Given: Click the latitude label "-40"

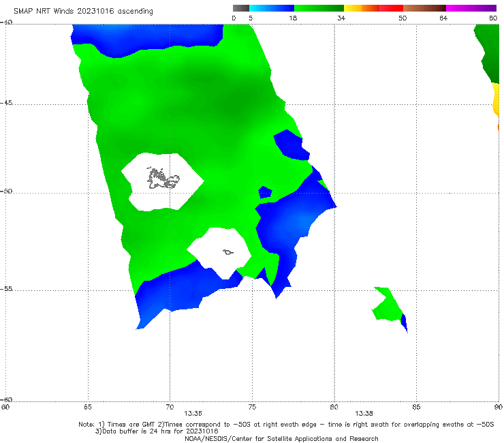Looking at the screenshot, I should click(6, 22).
